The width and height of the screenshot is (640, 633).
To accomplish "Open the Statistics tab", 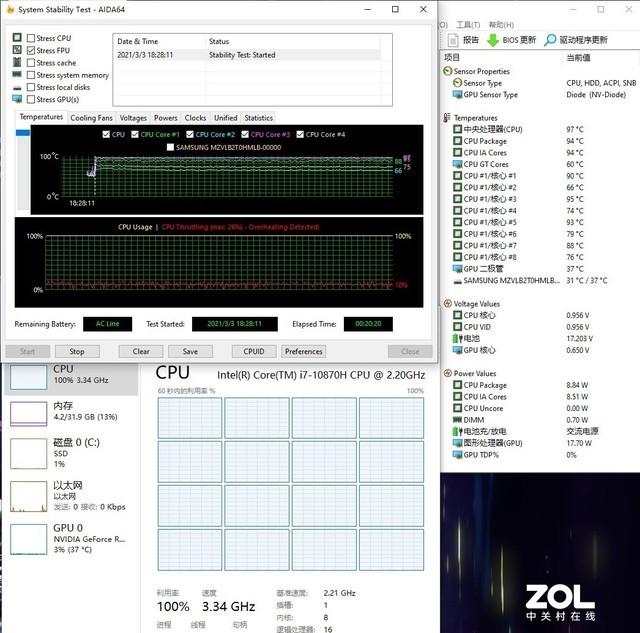I will pyautogui.click(x=258, y=118).
